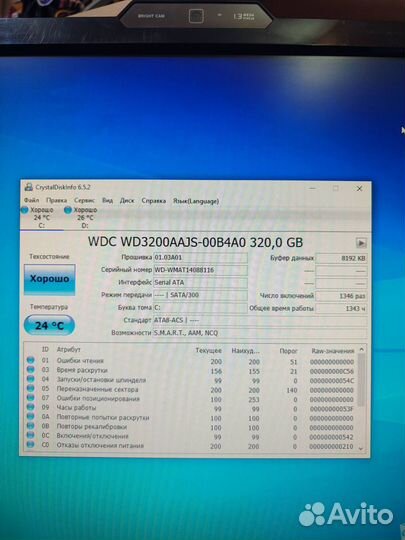This screenshot has height=540, width=405.
Task: Click the Атрибут column header
Action: click(x=69, y=350)
